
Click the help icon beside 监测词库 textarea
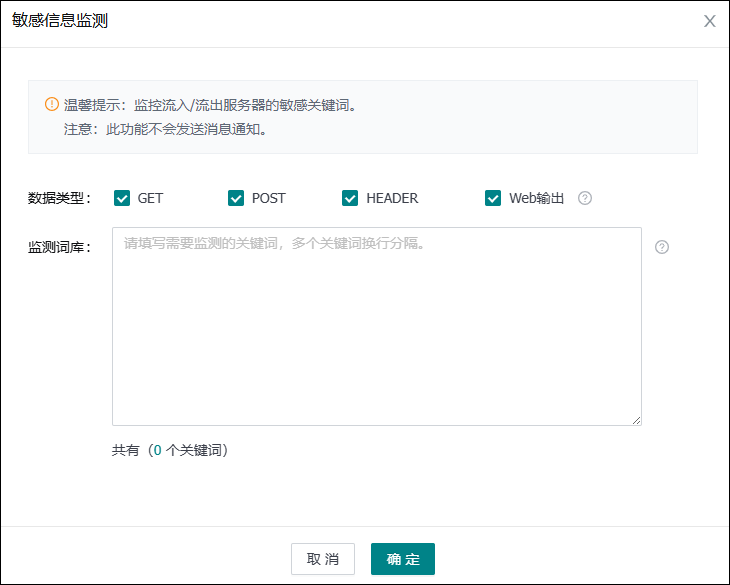[662, 247]
